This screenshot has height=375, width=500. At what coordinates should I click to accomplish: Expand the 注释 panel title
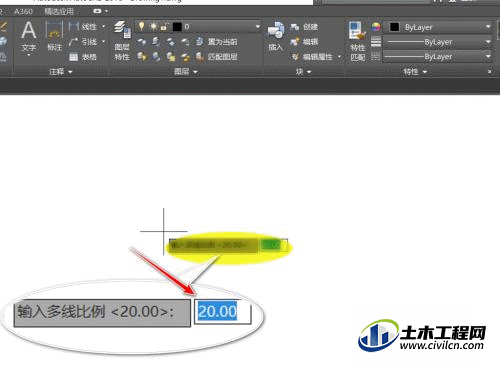point(61,72)
